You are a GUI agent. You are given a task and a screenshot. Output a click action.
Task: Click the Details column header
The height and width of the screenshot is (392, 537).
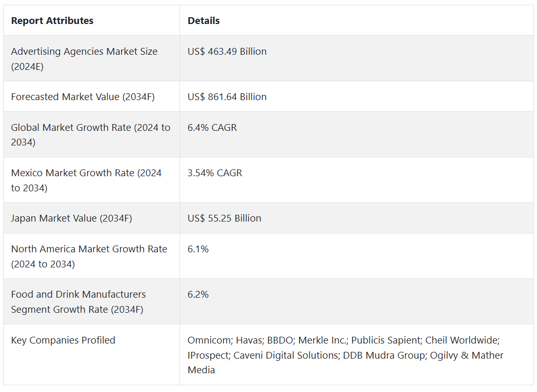pos(204,21)
